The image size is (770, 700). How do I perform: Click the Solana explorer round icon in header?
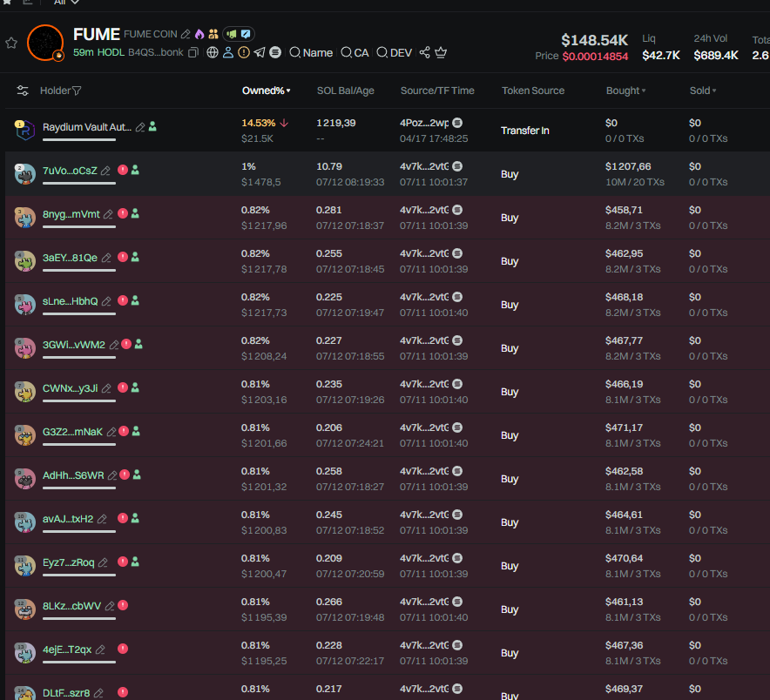pos(275,52)
